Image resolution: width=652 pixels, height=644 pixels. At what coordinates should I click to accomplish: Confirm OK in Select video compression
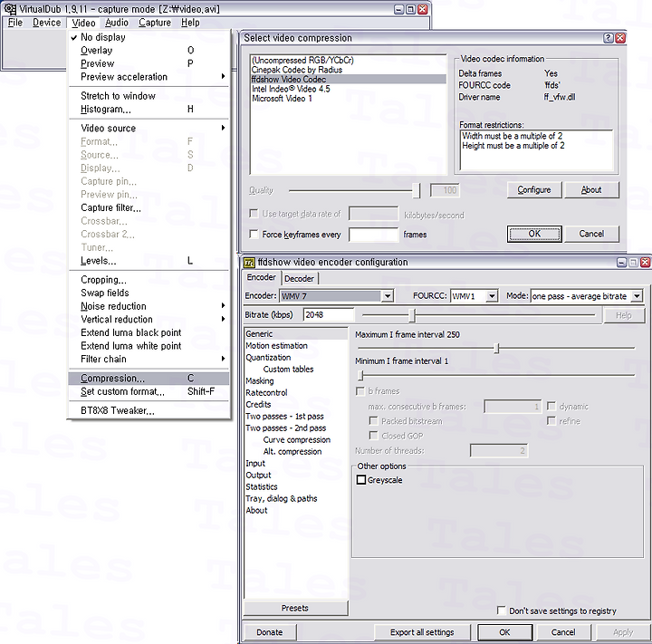click(x=534, y=234)
